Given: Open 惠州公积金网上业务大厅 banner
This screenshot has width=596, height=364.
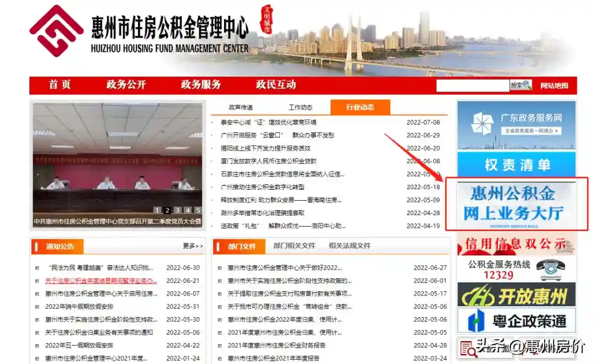Looking at the screenshot, I should pos(517,204).
